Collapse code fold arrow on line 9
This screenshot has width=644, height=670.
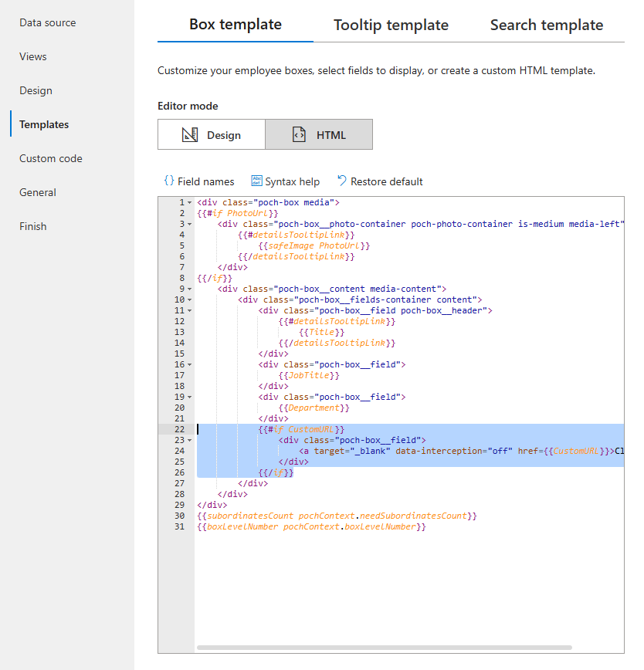tap(190, 289)
